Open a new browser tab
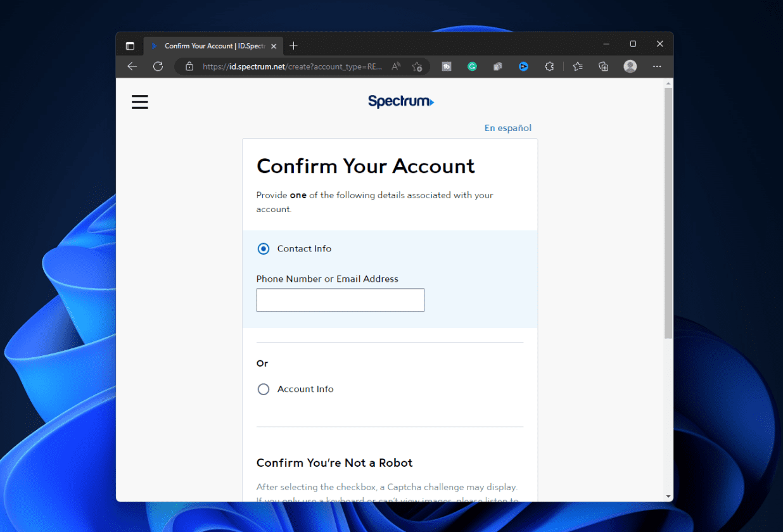The width and height of the screenshot is (783, 532). click(x=293, y=46)
